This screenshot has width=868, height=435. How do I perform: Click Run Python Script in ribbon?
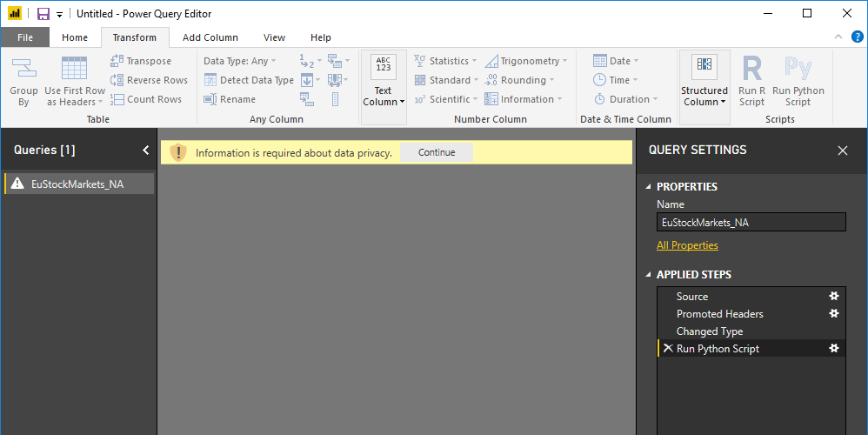pos(798,82)
